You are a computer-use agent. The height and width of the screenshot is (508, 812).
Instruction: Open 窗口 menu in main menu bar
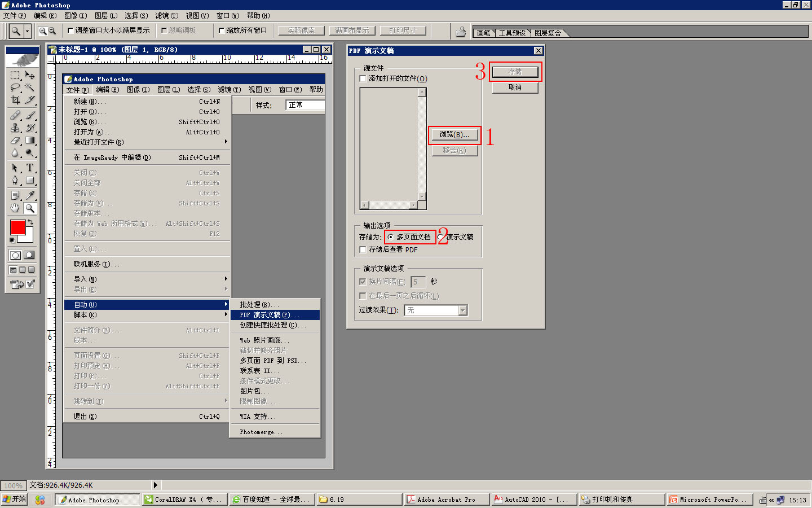click(228, 16)
